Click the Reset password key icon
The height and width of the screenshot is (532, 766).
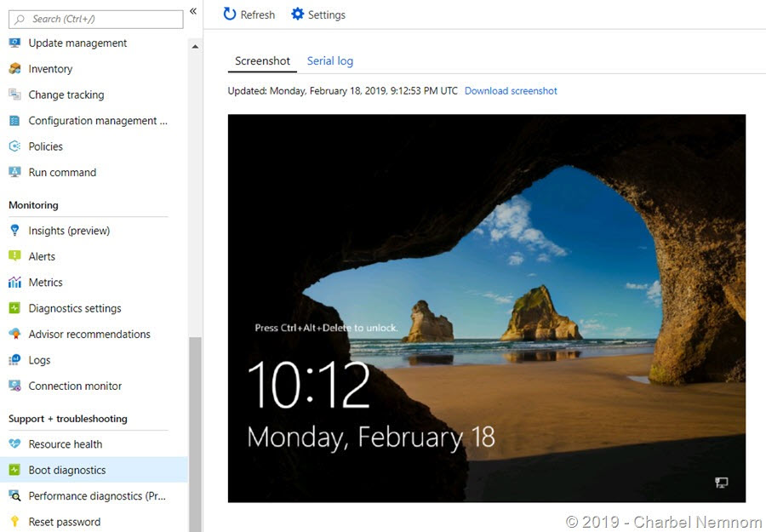(x=14, y=522)
